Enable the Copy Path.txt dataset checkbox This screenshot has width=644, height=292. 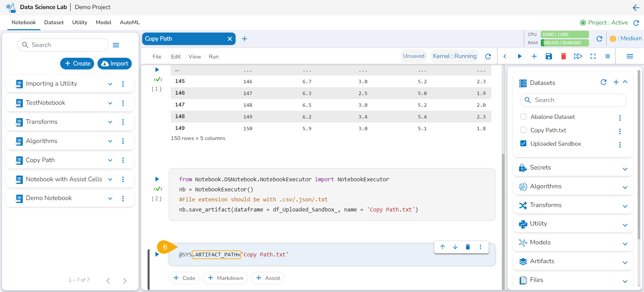pos(523,130)
